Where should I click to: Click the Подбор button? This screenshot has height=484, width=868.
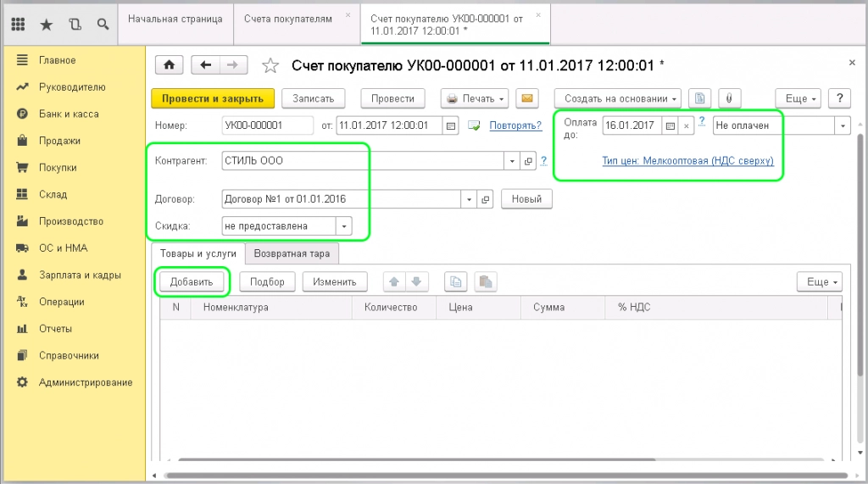(x=267, y=282)
